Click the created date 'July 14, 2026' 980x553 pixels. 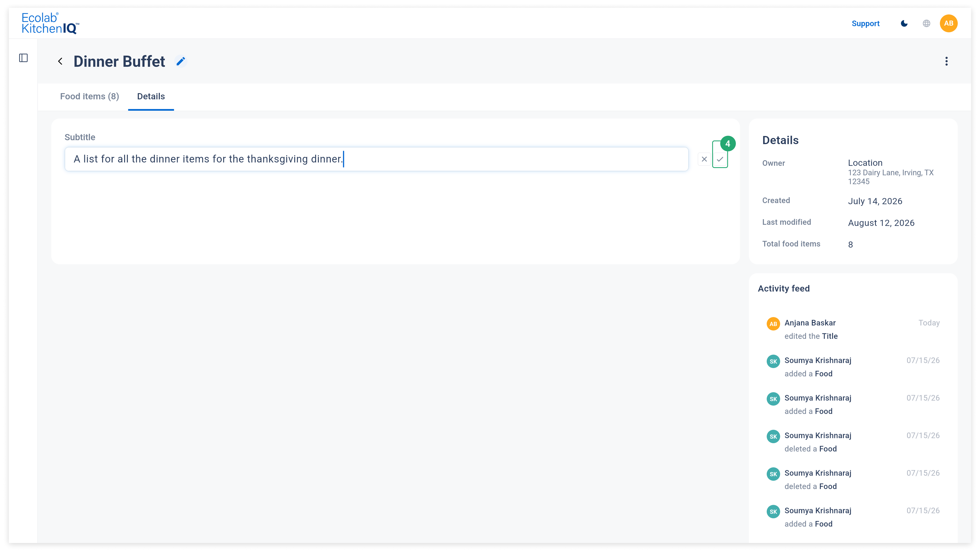point(875,201)
